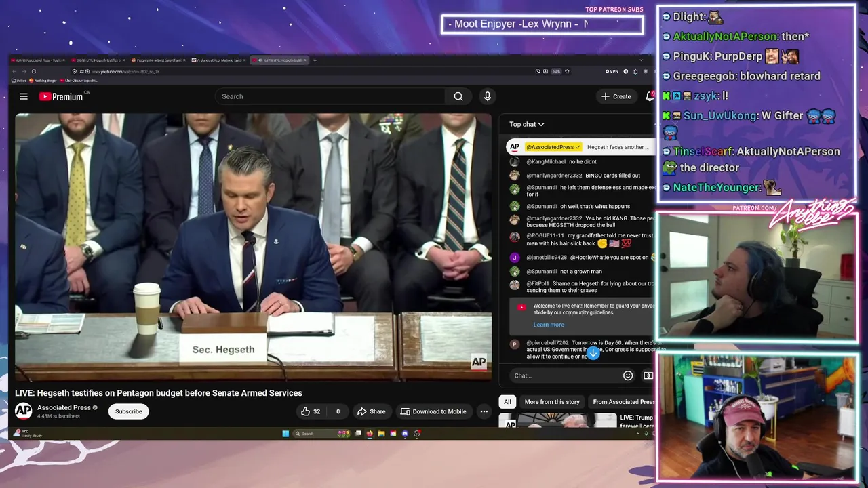
Task: Start voice search with the microphone icon
Action: [x=487, y=96]
